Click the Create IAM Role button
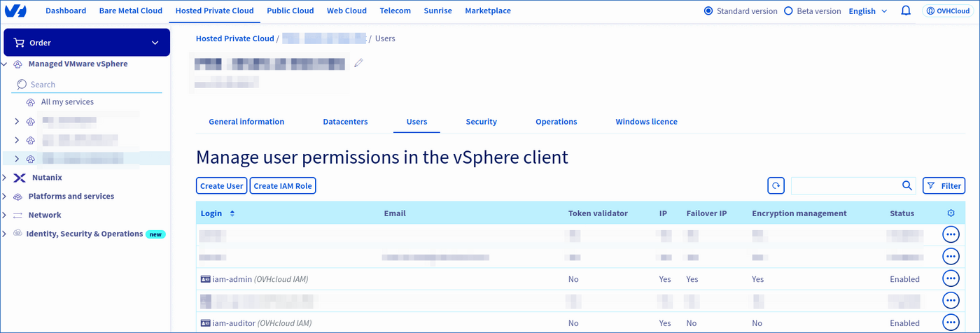 click(283, 185)
